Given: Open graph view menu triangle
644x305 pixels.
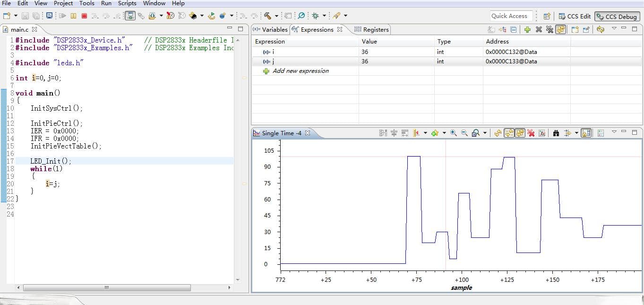Looking at the screenshot, I should (614, 132).
